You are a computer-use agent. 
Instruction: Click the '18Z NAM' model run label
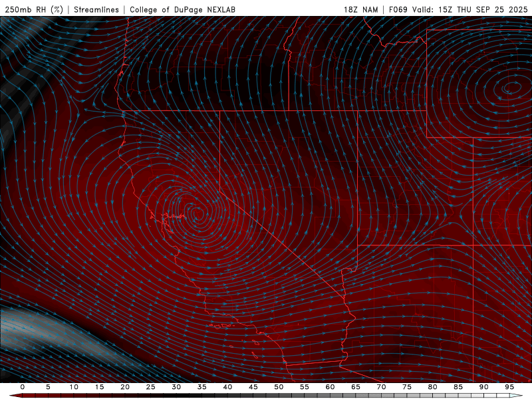(x=360, y=9)
